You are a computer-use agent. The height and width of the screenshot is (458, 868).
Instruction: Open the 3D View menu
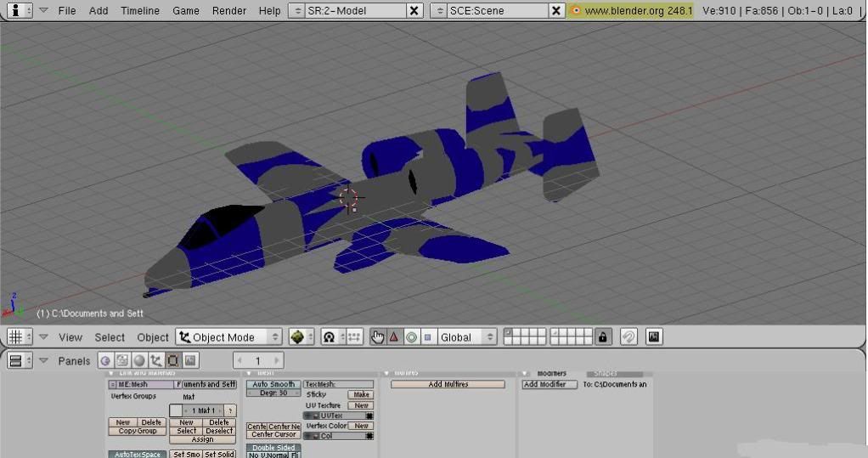(x=70, y=337)
